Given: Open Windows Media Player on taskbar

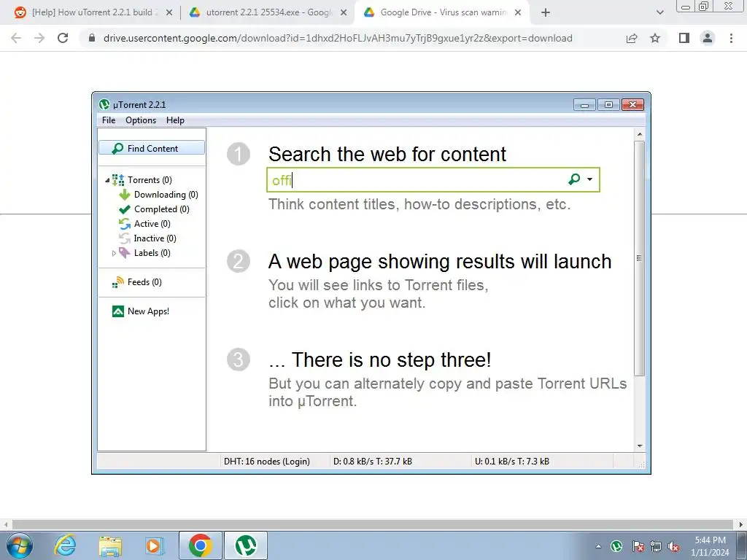Looking at the screenshot, I should point(154,546).
